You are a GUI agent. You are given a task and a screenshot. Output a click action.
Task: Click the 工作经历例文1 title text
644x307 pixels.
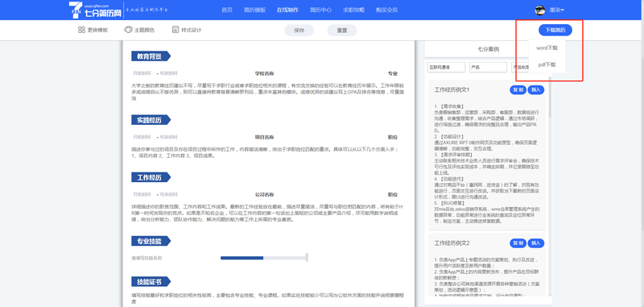pos(452,89)
